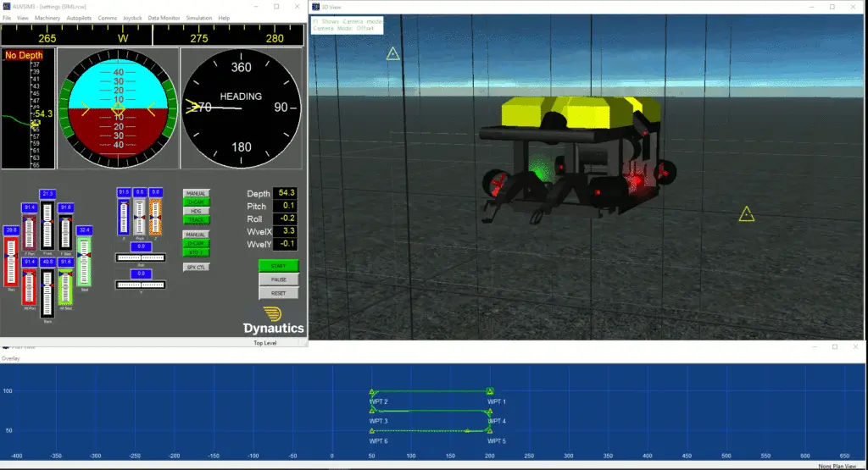Viewport: 868px width, 470px height.
Task: Open the Machinery menu
Action: tap(47, 19)
